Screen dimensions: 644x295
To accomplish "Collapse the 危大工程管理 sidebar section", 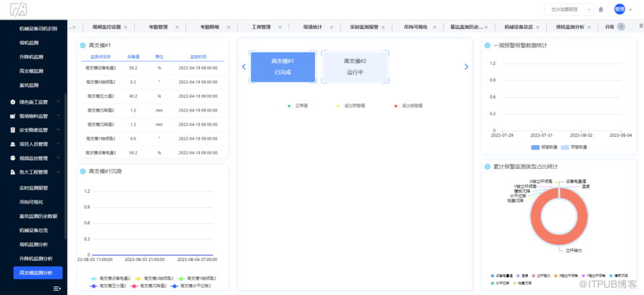I will click(38, 172).
